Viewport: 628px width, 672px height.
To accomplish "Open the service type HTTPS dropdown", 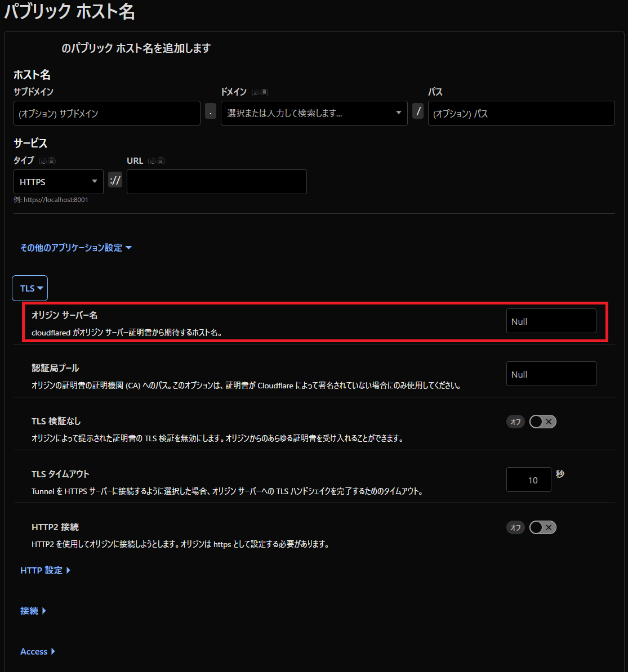I will pyautogui.click(x=59, y=182).
